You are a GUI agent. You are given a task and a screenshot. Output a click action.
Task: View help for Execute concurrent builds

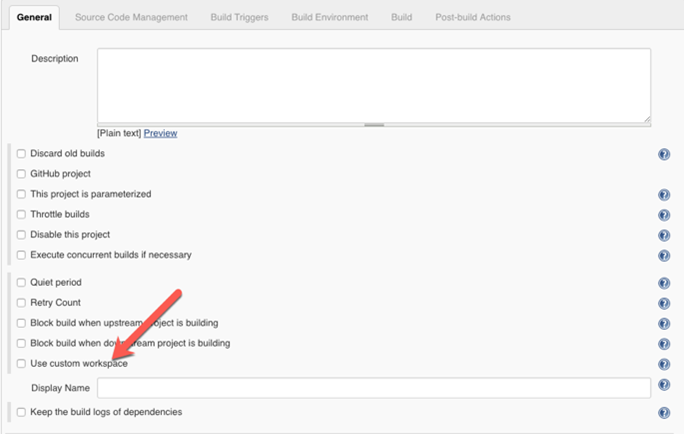[x=664, y=256]
